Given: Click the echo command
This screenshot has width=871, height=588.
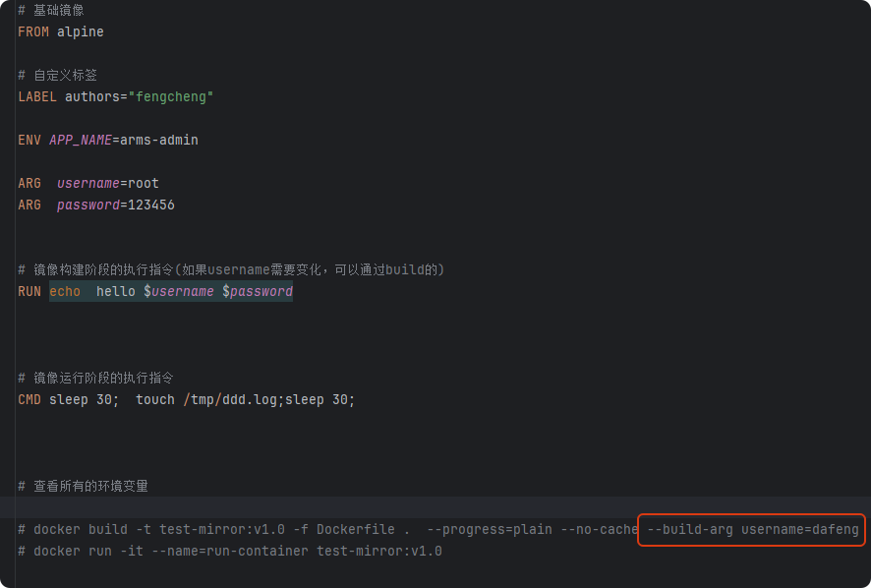Looking at the screenshot, I should pos(65,292).
